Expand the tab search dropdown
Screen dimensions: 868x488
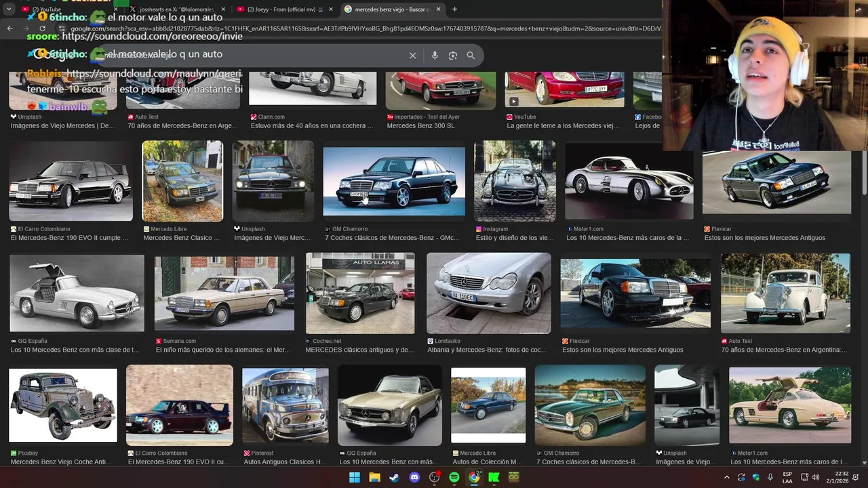9,9
